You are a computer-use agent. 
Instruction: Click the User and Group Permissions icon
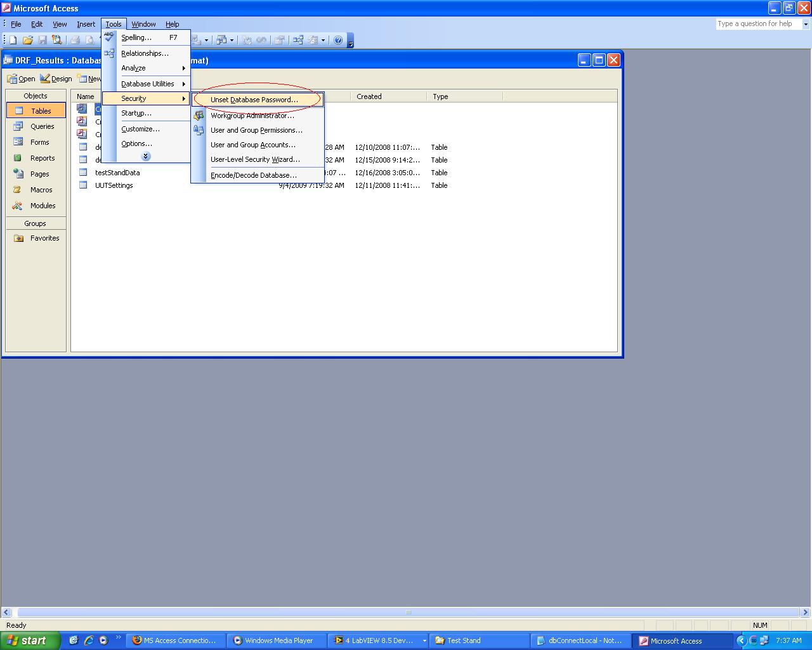tap(199, 130)
